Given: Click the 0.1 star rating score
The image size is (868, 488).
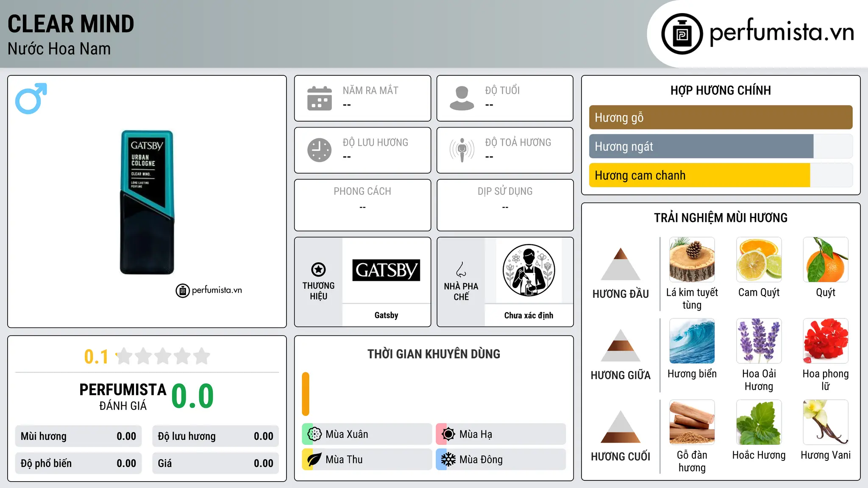Looking at the screenshot, I should pyautogui.click(x=96, y=357).
